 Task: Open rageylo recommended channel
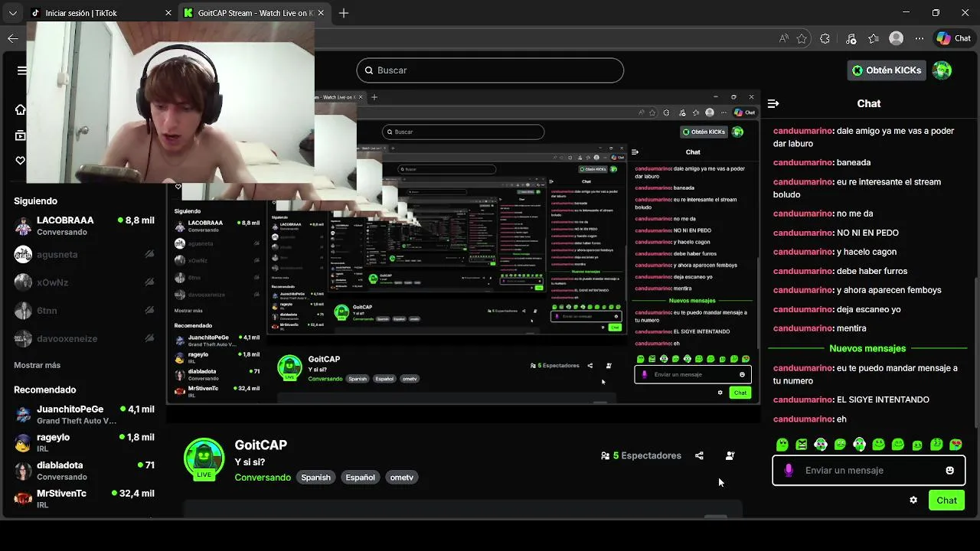point(84,443)
